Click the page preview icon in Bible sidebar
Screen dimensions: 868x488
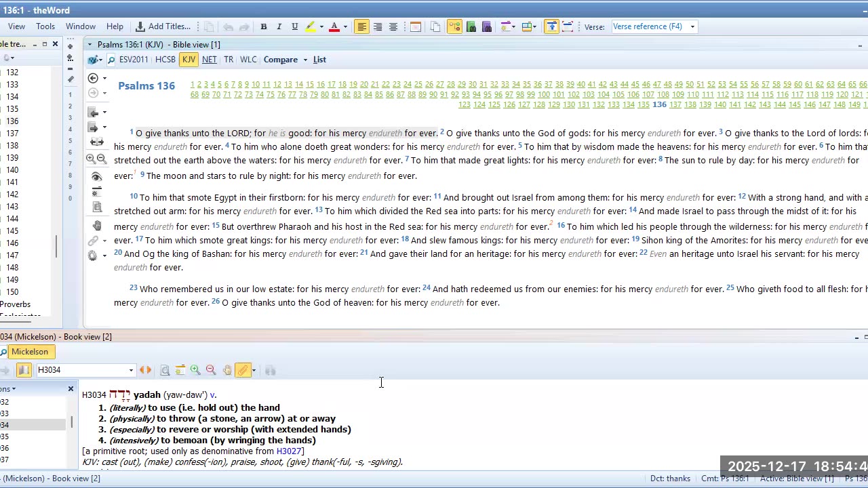96,207
